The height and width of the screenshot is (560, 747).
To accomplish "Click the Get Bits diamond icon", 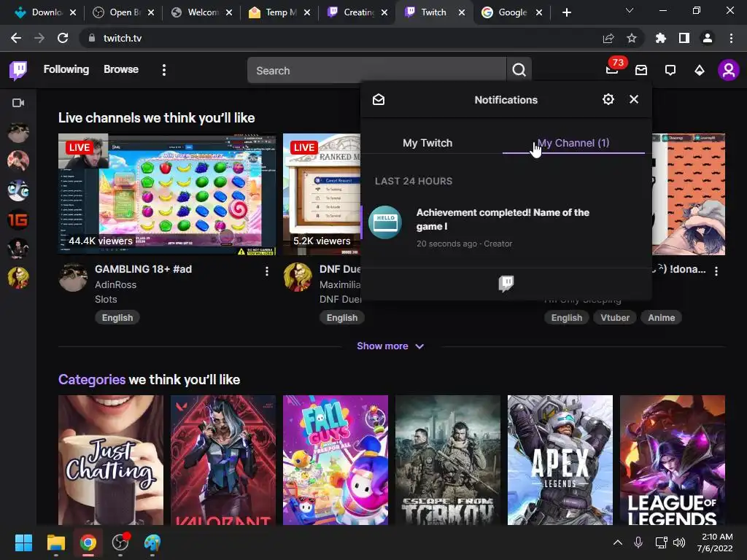I will coord(700,71).
